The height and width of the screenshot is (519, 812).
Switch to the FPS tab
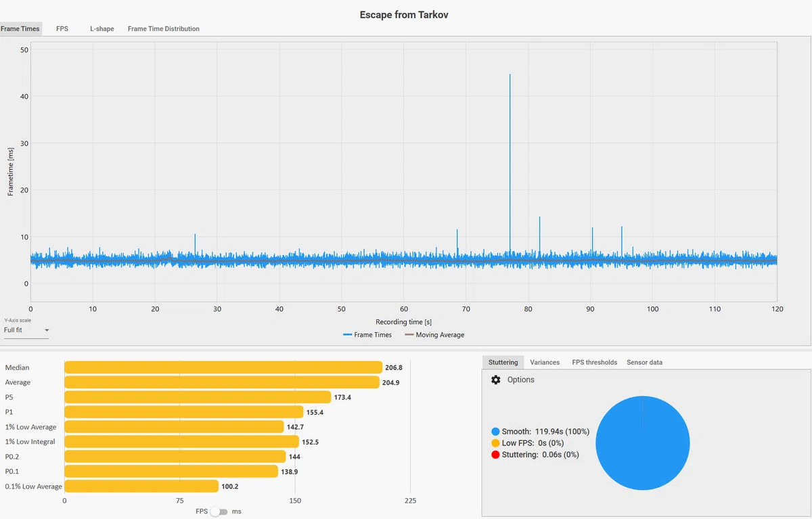tap(62, 29)
